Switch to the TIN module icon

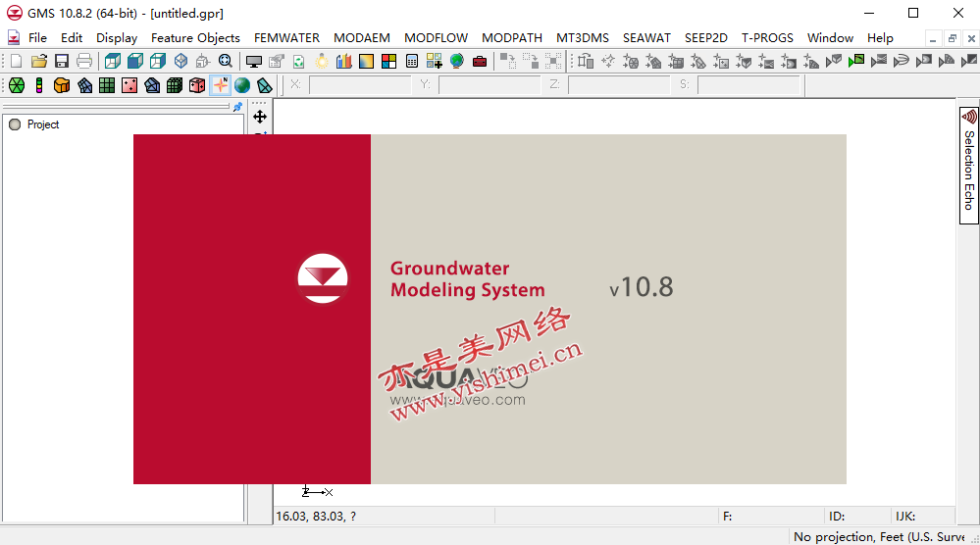click(x=17, y=85)
